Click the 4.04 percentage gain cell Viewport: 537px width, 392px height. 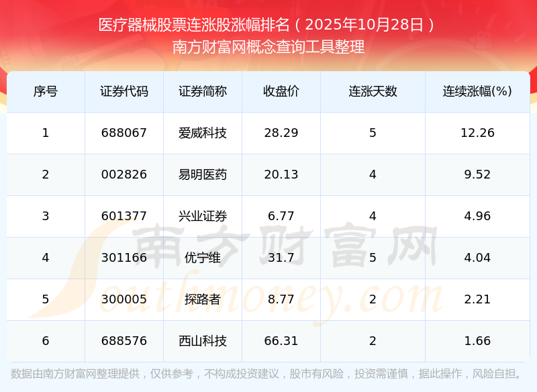pyautogui.click(x=477, y=258)
